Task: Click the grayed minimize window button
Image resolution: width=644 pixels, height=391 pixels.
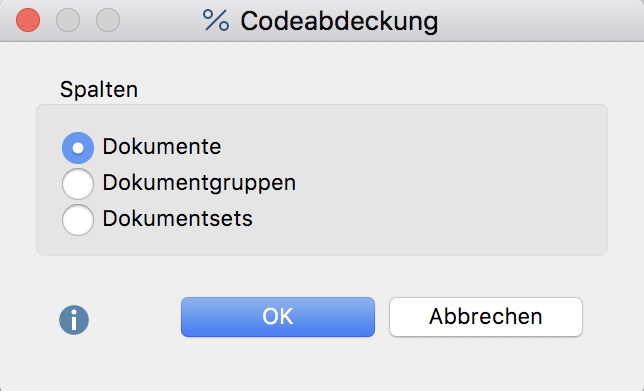Action: click(68, 20)
